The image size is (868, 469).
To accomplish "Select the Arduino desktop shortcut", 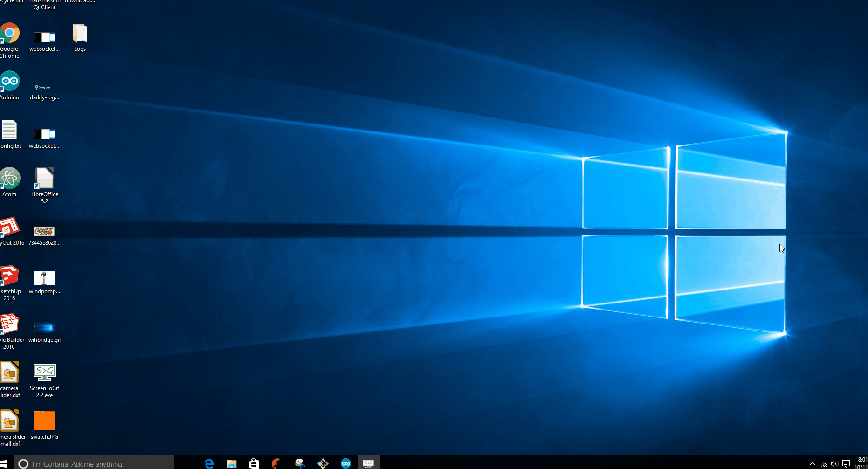I will coord(9,86).
